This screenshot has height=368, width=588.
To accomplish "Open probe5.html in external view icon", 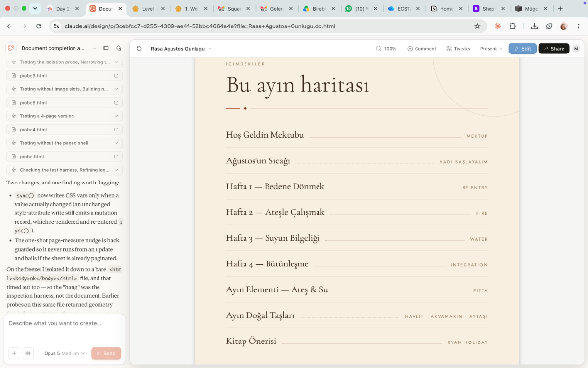I will point(116,103).
